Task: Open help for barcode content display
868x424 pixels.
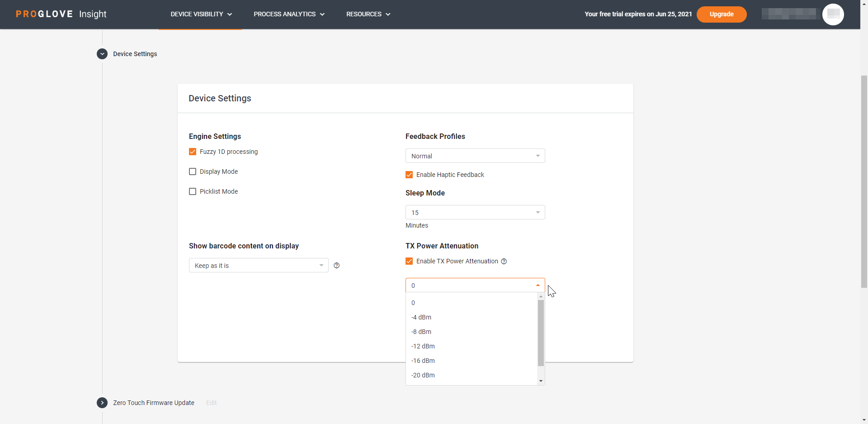Action: tap(336, 266)
